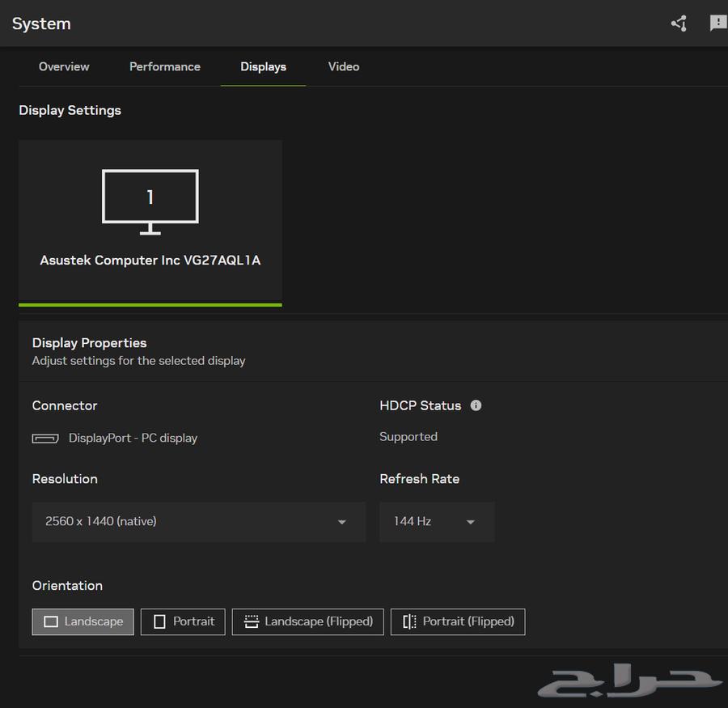Click the 'Display Settings' heading
This screenshot has width=728, height=708.
pyautogui.click(x=70, y=110)
